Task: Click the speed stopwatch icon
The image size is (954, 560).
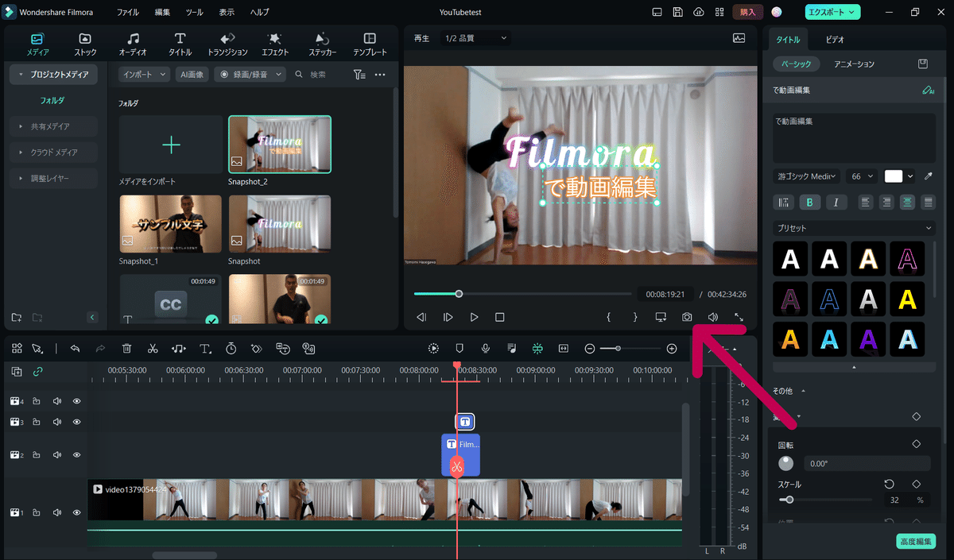Action: pyautogui.click(x=231, y=349)
